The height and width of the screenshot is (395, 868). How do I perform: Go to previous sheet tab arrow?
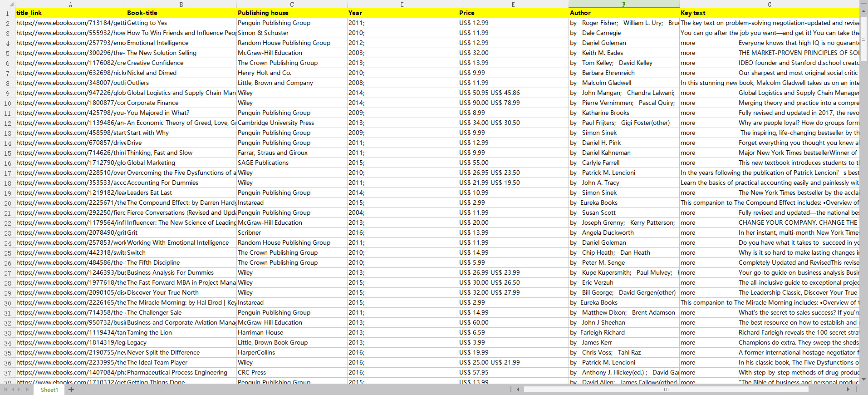pyautogui.click(x=13, y=390)
